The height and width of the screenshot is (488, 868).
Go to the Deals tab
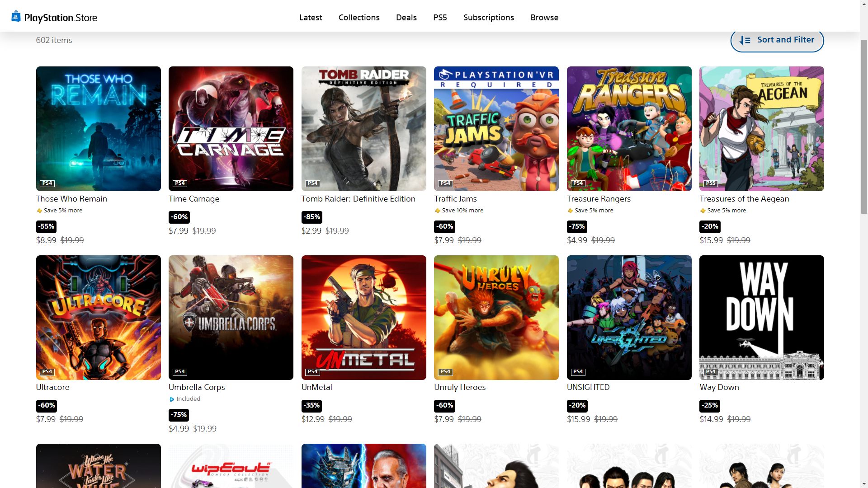click(x=406, y=18)
